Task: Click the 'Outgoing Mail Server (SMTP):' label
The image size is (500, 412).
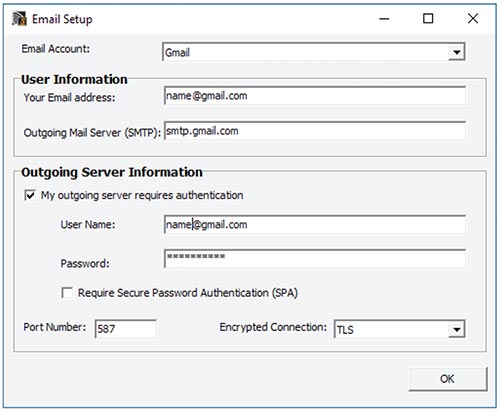Action: [92, 133]
